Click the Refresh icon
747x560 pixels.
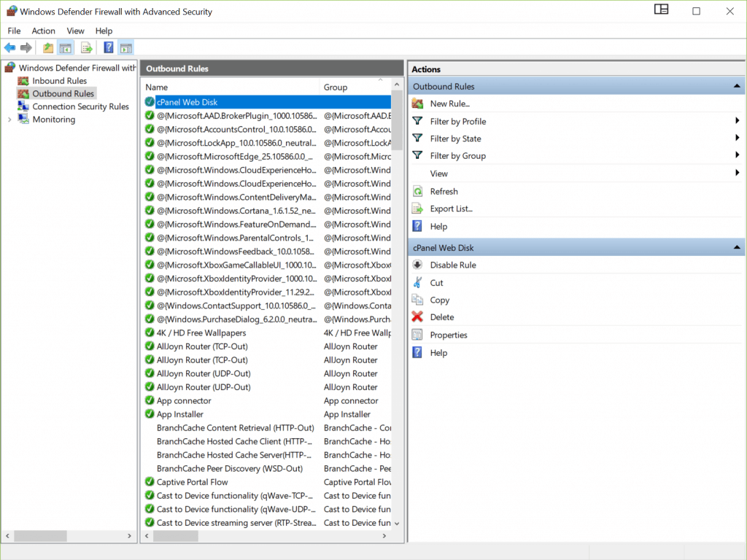417,191
